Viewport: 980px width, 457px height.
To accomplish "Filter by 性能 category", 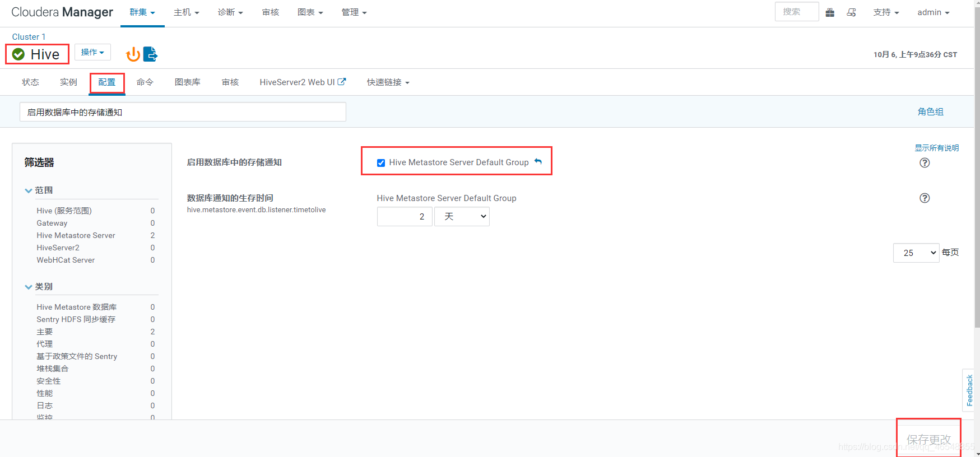I will [44, 393].
